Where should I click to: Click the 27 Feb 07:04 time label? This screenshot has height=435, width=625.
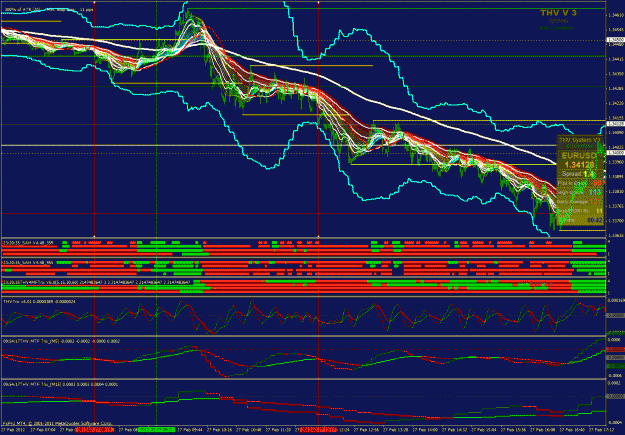pyautogui.click(x=43, y=430)
